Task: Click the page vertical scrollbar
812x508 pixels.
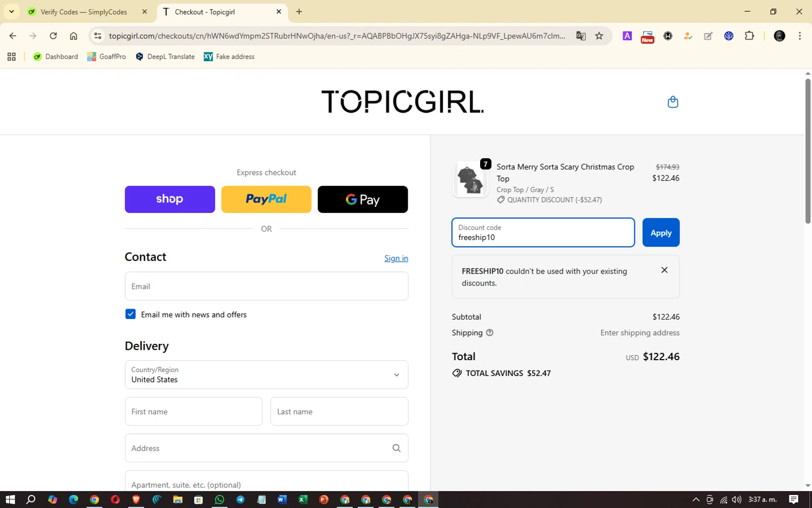Action: click(808, 151)
